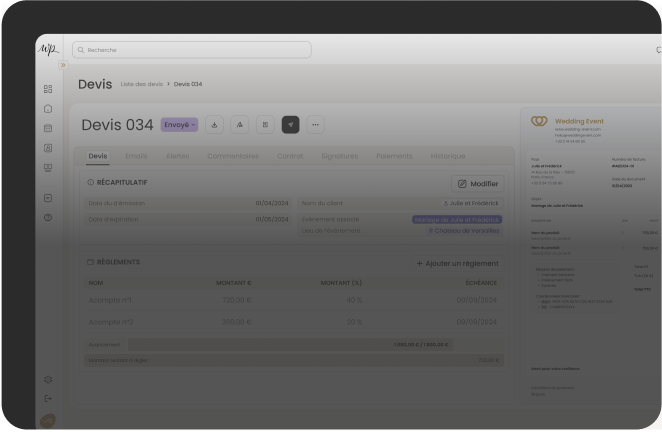662x434 pixels.
Task: Click the emission date 01/04/2024
Action: [x=272, y=203]
